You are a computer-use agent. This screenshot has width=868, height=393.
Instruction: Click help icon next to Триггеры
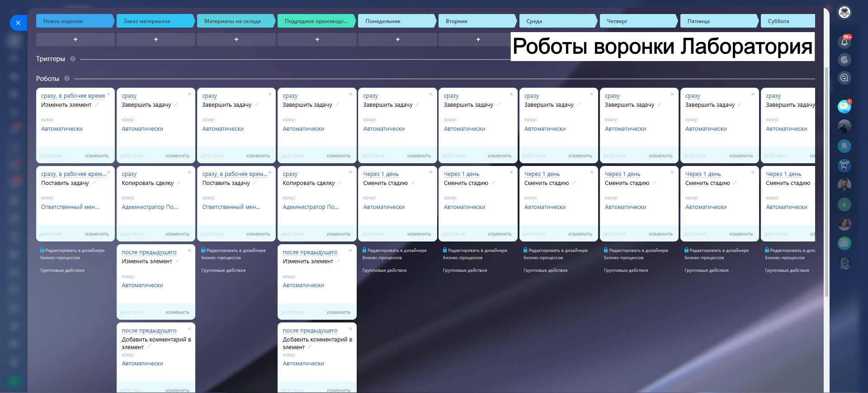[73, 59]
